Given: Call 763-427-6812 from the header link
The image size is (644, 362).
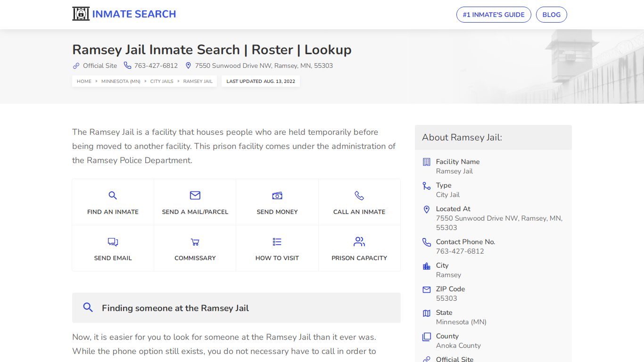Looking at the screenshot, I should coord(156,66).
